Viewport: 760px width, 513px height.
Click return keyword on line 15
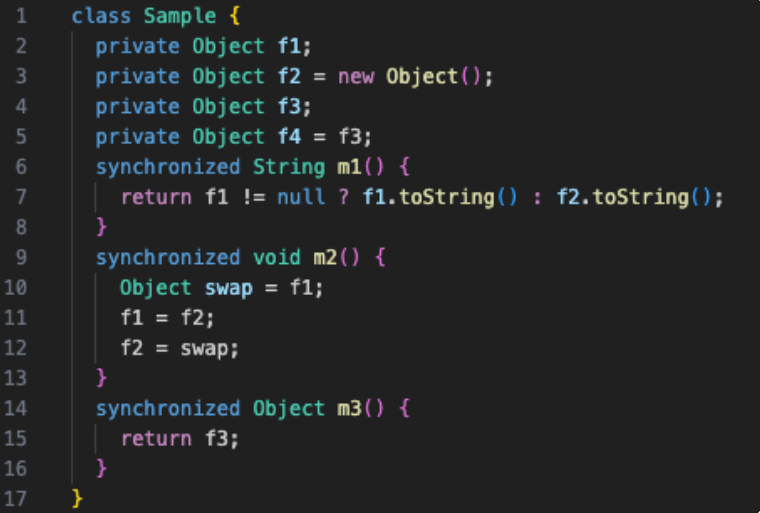tap(156, 439)
